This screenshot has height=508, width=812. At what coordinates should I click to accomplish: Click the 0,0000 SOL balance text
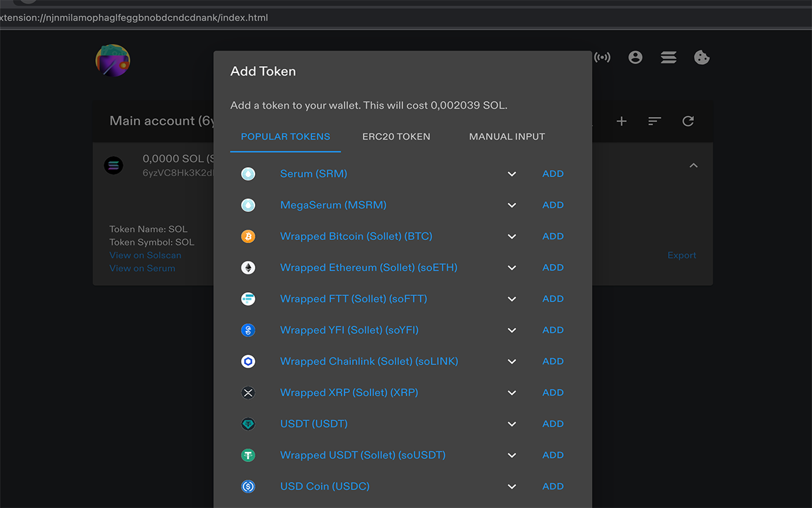point(177,159)
